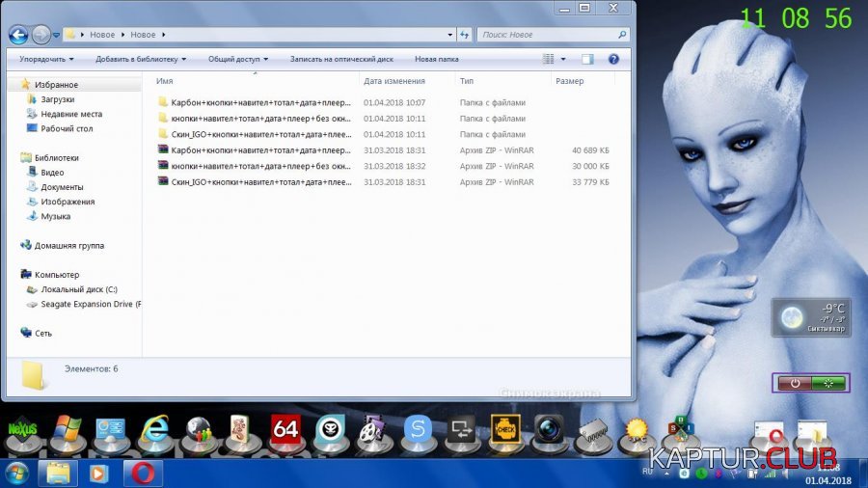Screen dimensions: 868x488
Task: Click the Windows flag dock icon
Action: (67, 429)
